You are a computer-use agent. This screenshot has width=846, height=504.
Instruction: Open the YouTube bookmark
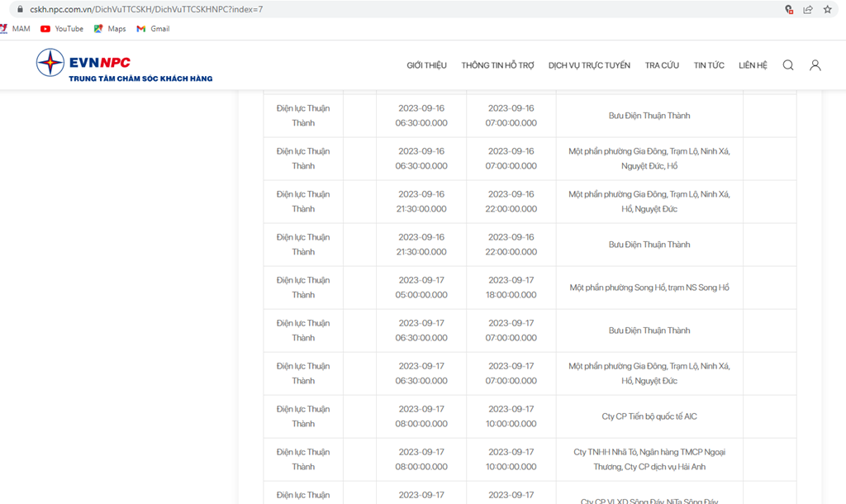pyautogui.click(x=62, y=29)
